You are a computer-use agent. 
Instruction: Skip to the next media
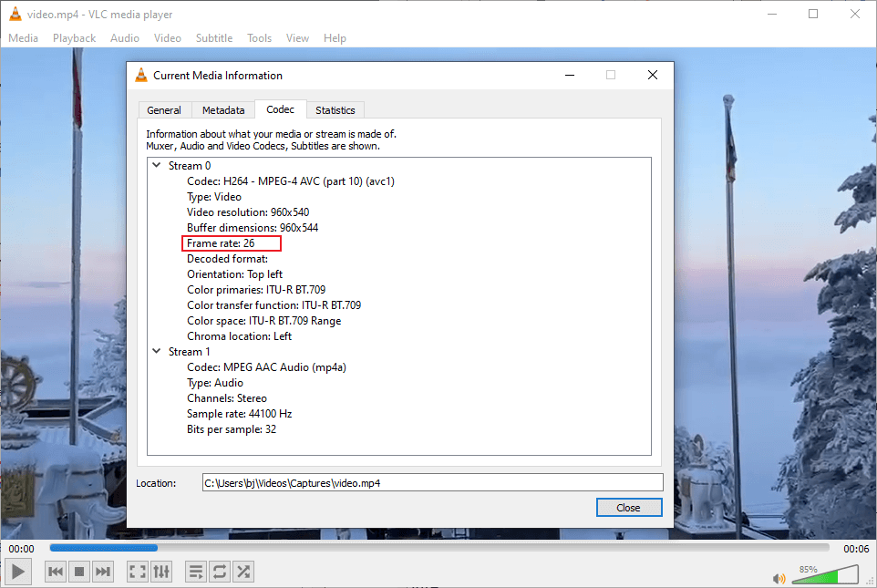point(103,572)
